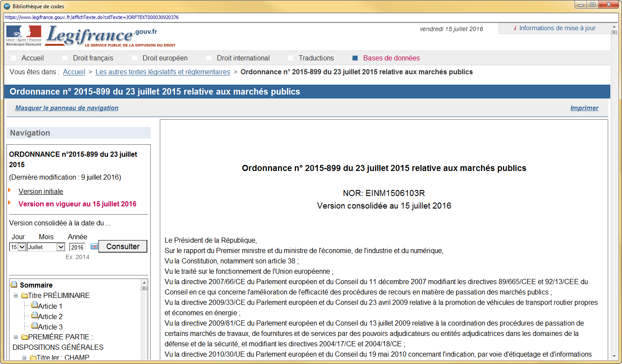Click the red info icon for mise à jour
The width and height of the screenshot is (622, 364).
click(515, 28)
